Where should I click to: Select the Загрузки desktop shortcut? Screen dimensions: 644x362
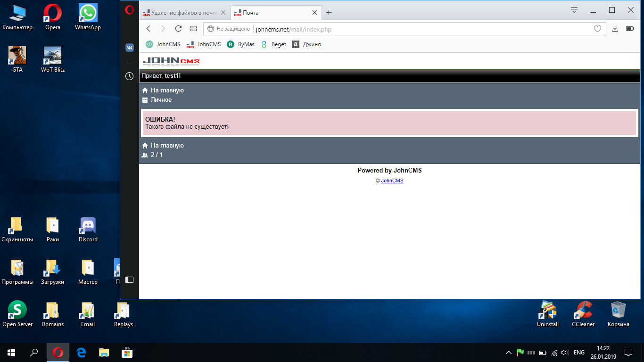(x=53, y=272)
